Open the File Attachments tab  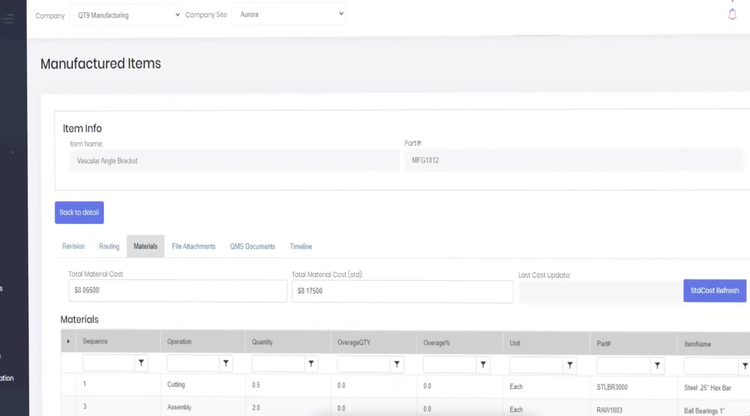tap(194, 246)
